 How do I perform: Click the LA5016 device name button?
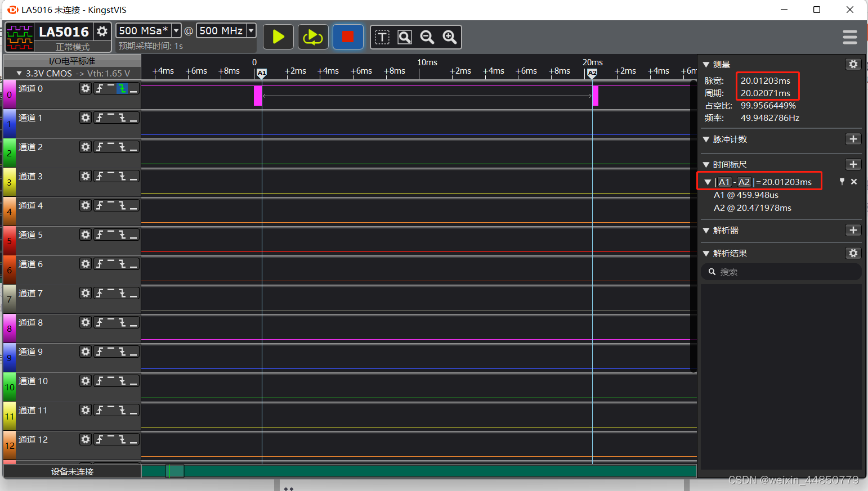pos(64,31)
